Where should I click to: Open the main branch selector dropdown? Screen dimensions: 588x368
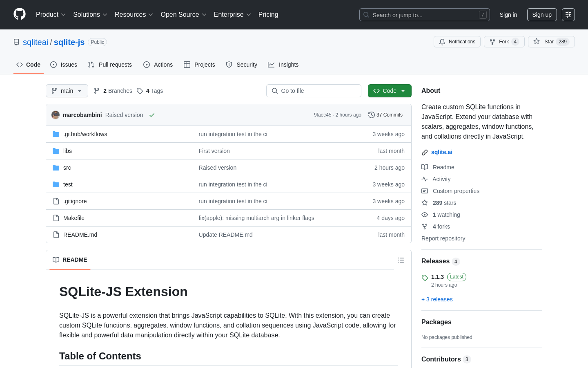67,91
